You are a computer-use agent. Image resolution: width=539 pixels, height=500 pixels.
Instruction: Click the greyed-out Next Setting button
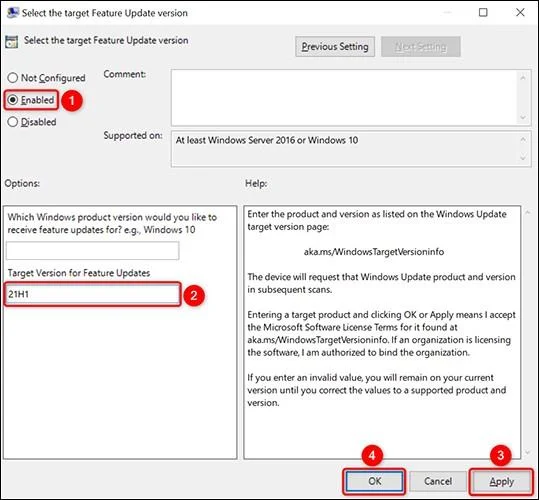420,46
